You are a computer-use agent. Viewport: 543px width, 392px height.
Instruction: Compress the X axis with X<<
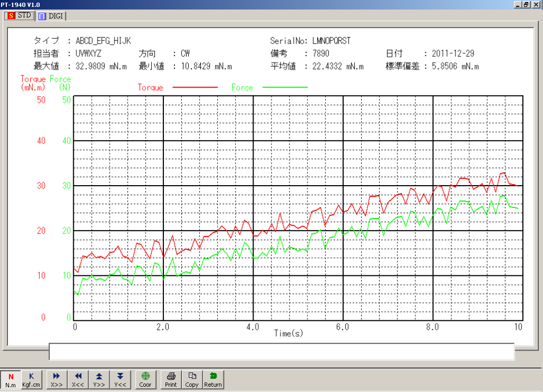[x=78, y=379]
